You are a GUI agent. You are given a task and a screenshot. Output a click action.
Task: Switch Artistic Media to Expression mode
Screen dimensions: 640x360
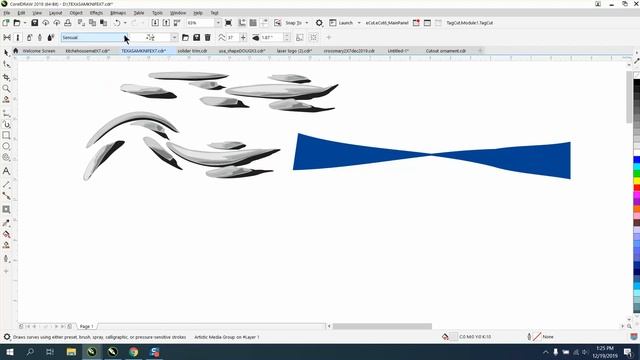51,38
